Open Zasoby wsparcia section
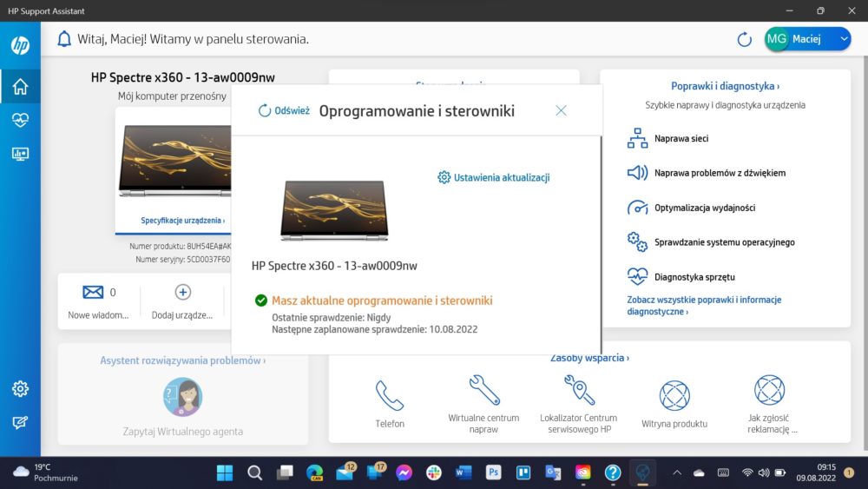 (x=589, y=358)
